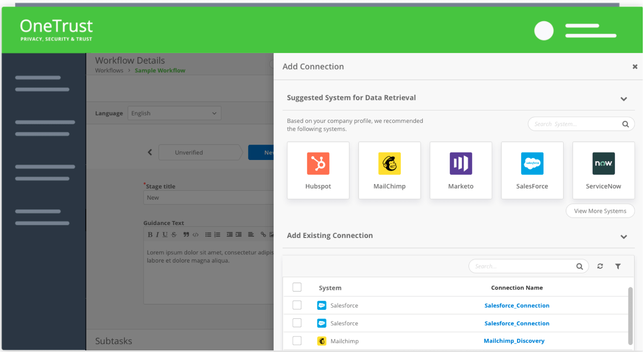Click the Stage title input field
The image size is (644, 352).
click(209, 198)
